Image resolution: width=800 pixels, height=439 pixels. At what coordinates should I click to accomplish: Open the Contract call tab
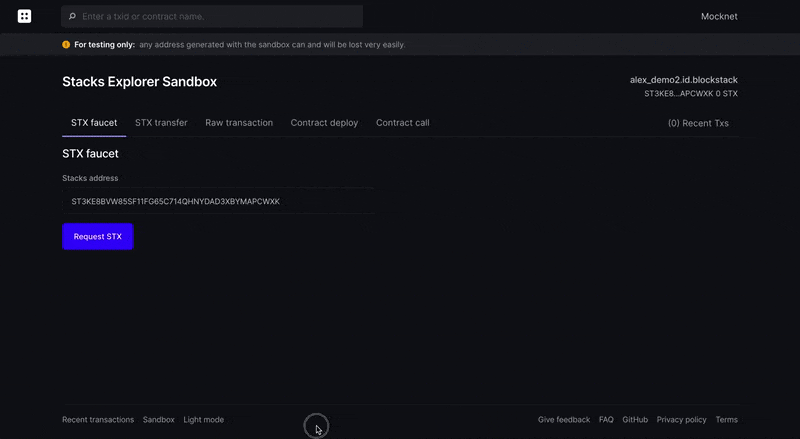coord(402,123)
